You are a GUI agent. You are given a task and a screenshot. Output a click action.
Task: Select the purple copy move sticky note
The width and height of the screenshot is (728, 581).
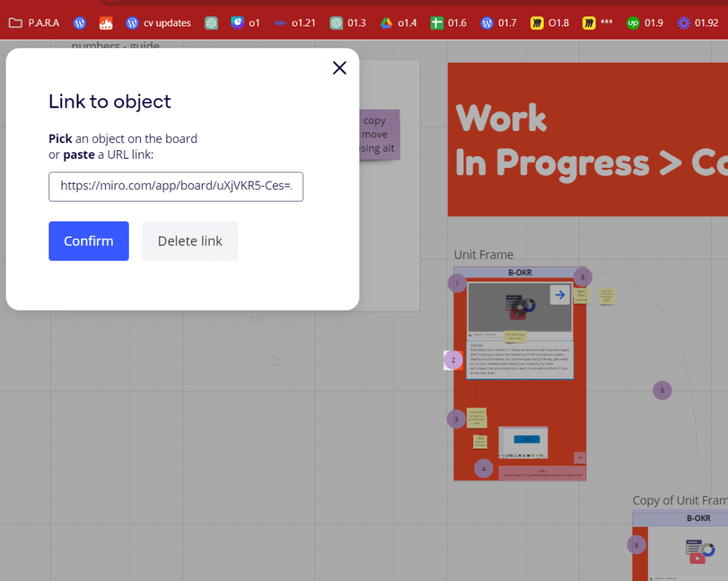(x=379, y=135)
